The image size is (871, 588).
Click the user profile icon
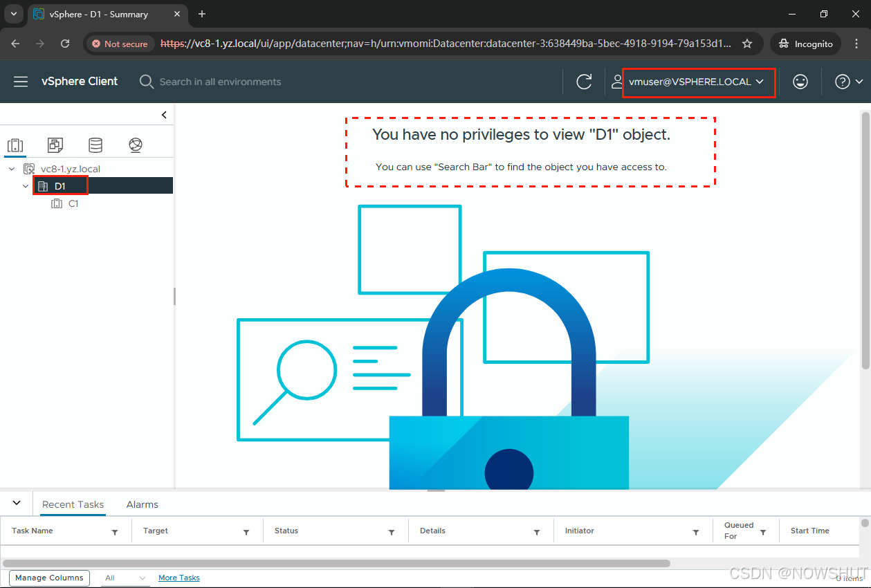(617, 82)
